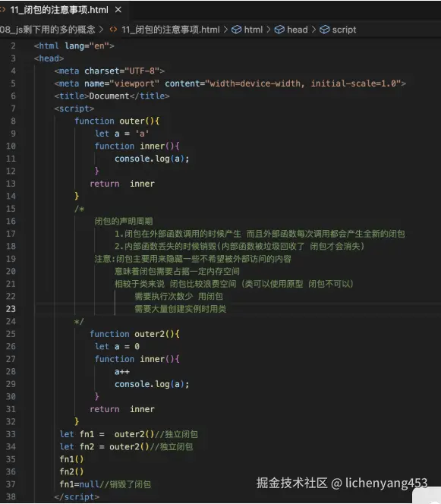Viewport: 441px width, 504px height.
Task: Click 'let fn1 = outer2()' statement
Action: click(107, 434)
